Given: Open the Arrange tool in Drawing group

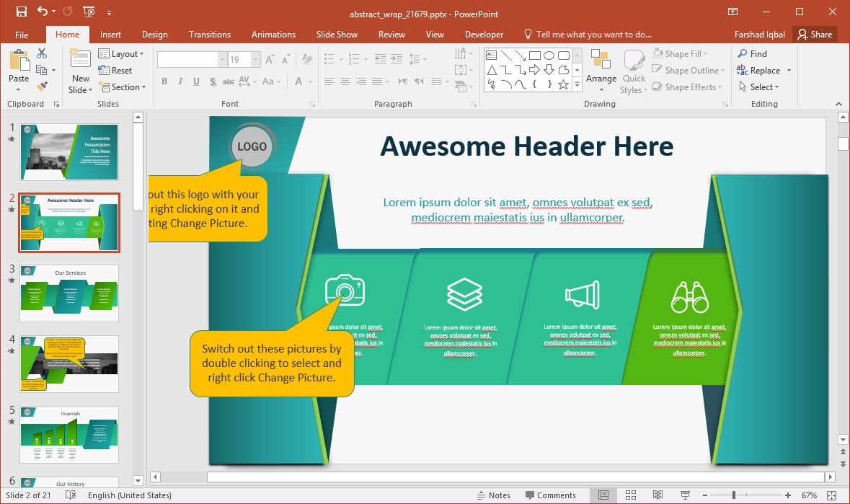Looking at the screenshot, I should coord(601,71).
